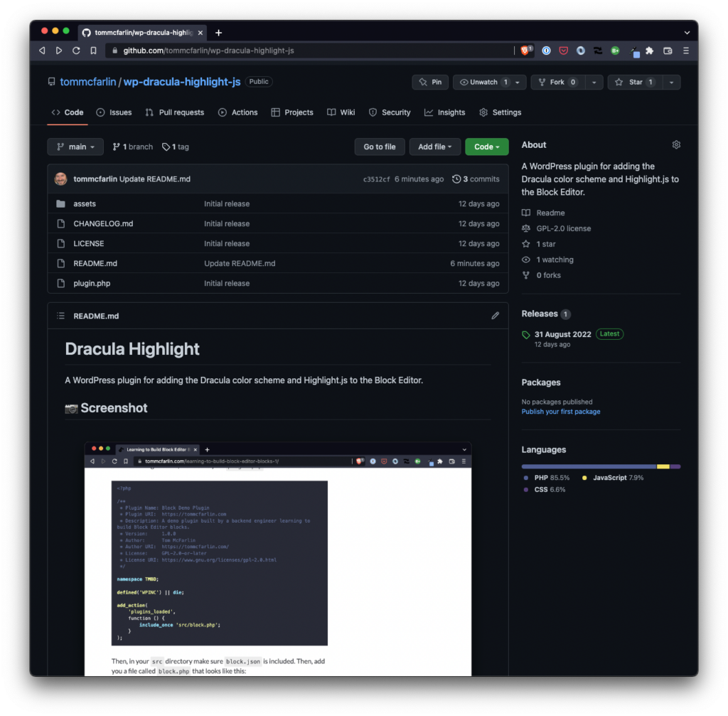This screenshot has height=716, width=728.
Task: Open the CHANGELOG.md file
Action: coord(103,224)
